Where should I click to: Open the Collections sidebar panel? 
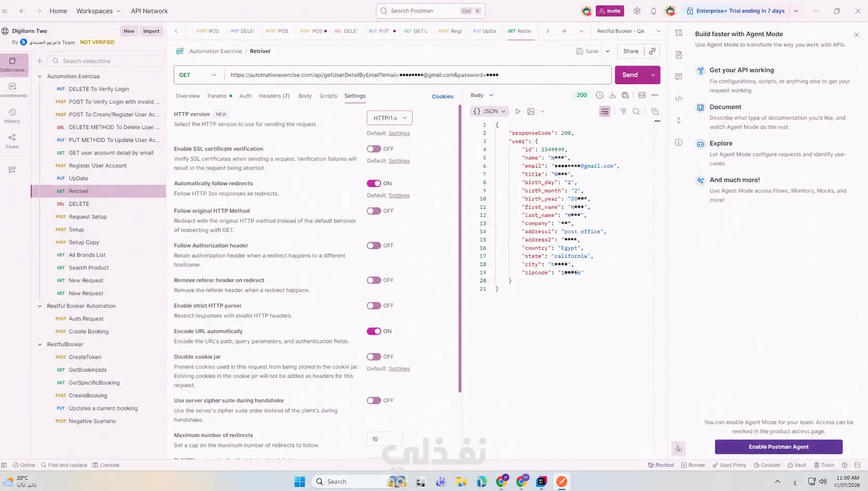12,65
